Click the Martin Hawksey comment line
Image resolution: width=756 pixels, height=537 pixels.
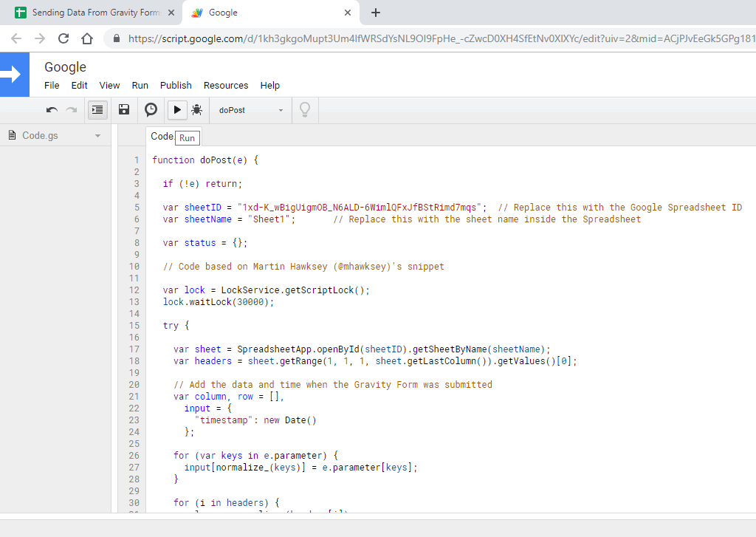pyautogui.click(x=303, y=267)
